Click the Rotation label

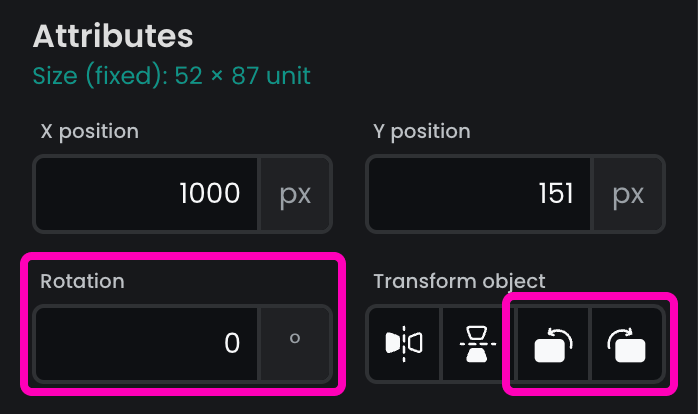pos(82,281)
